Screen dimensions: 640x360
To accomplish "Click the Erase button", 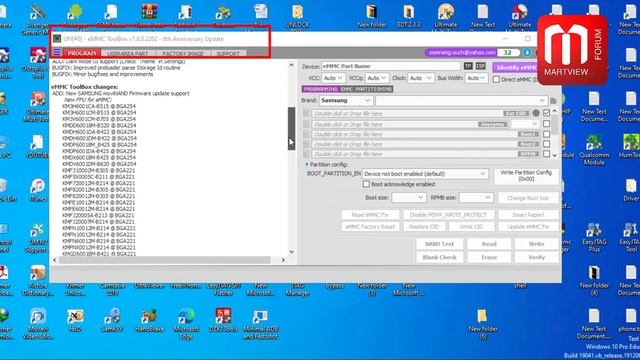I will point(489,257).
